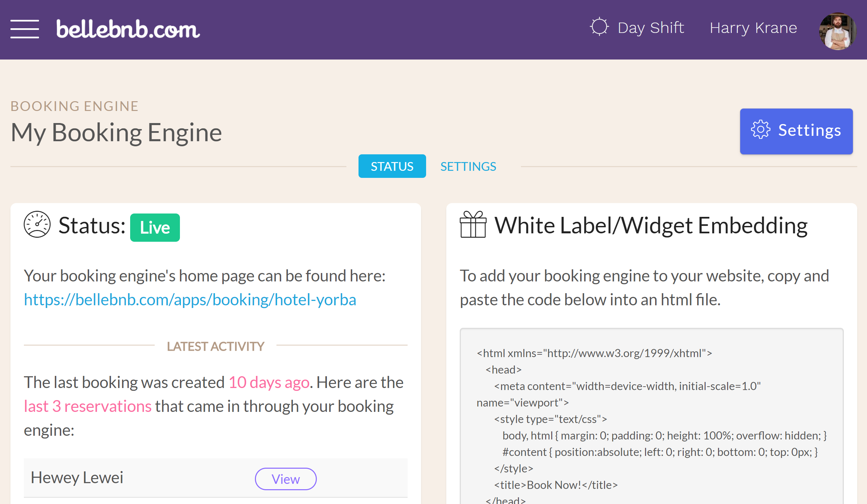Click the '10 days ago' text
This screenshot has width=867, height=504.
269,382
